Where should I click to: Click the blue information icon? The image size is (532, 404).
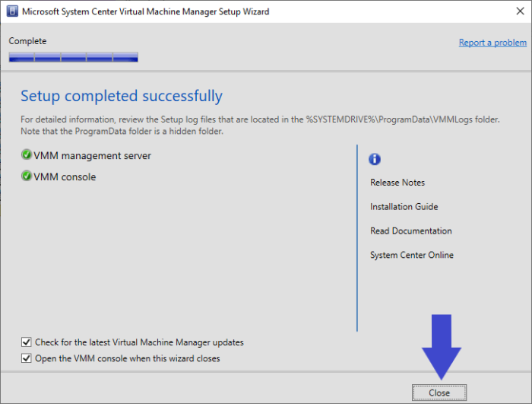tap(375, 159)
